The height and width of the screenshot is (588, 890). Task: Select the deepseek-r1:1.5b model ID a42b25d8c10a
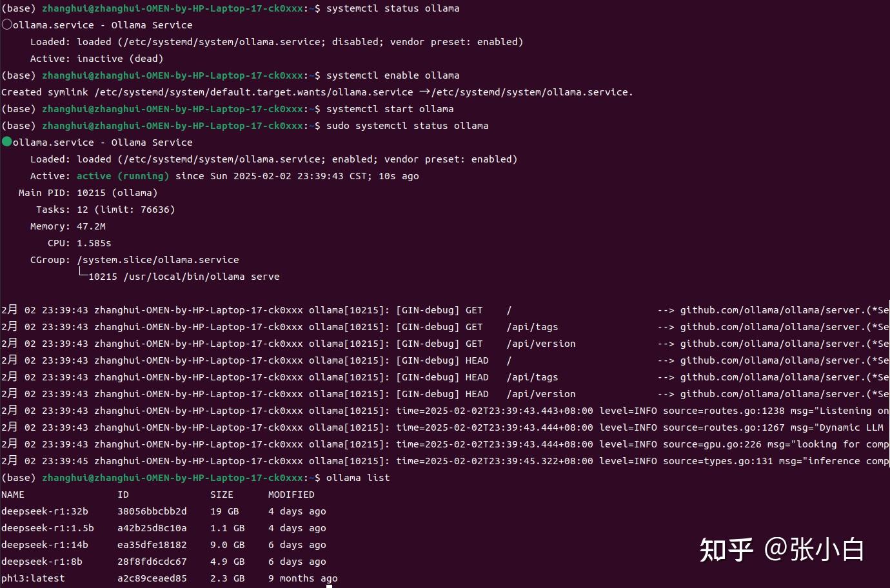coord(152,527)
